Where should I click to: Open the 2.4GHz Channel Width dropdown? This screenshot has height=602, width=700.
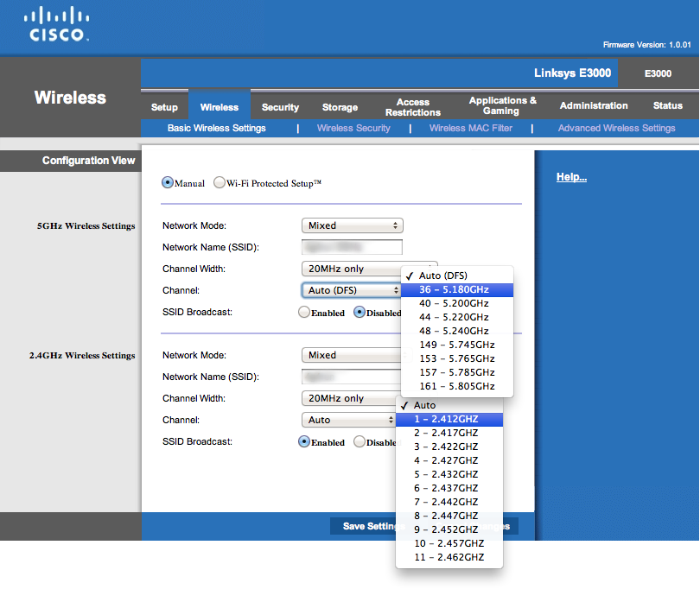point(349,398)
